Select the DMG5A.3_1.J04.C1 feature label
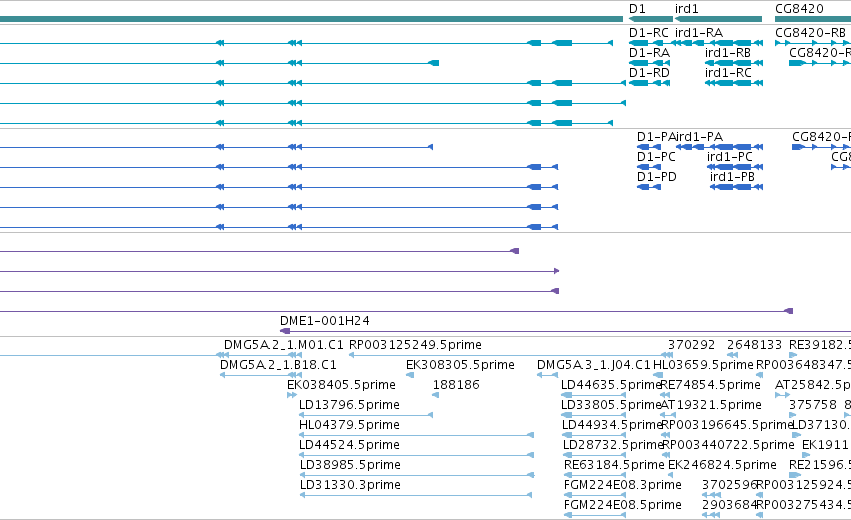The width and height of the screenshot is (851, 520). [594, 365]
